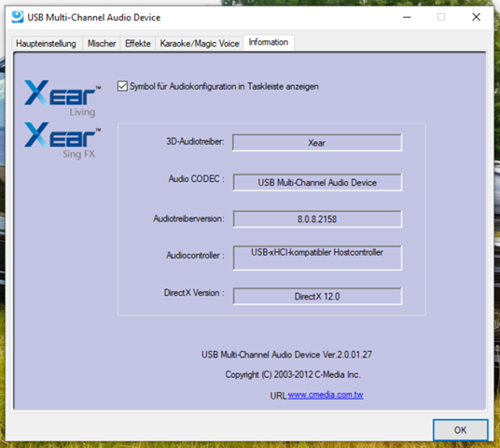Click the DirectX 12.0 version field
Viewport: 500px width, 448px height.
tap(317, 296)
